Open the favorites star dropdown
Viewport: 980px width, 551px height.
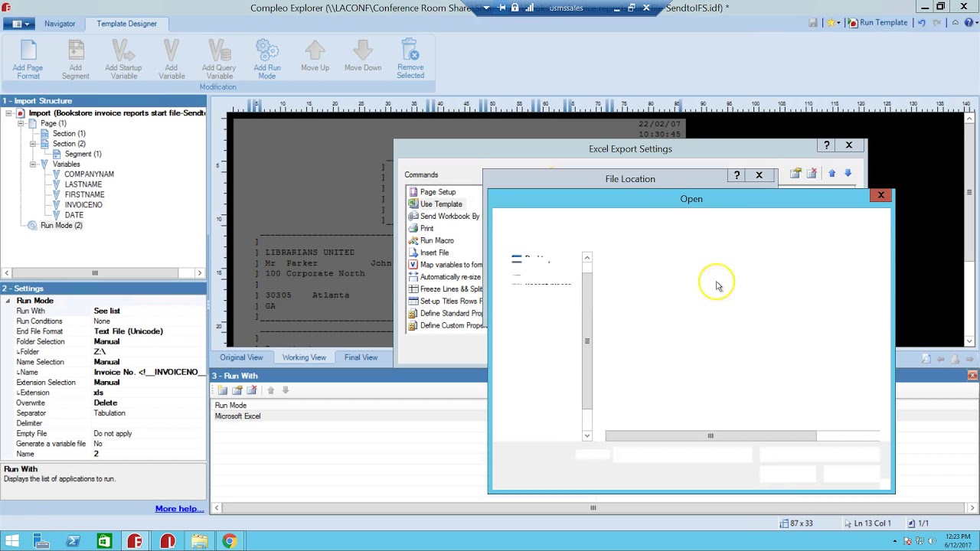831,23
